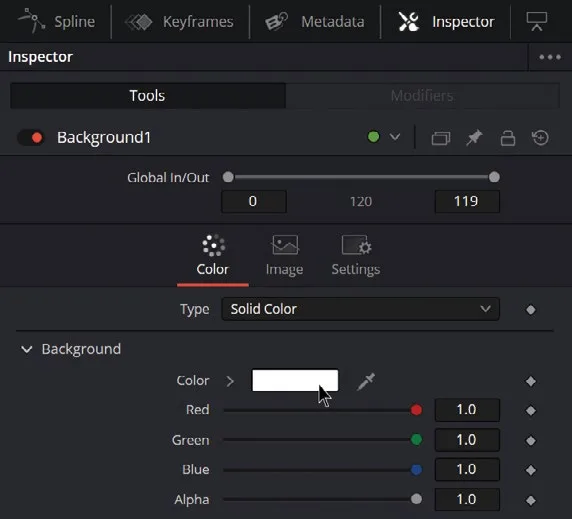Expand the Color picker disclosure arrow
This screenshot has width=572, height=519.
pyautogui.click(x=230, y=381)
